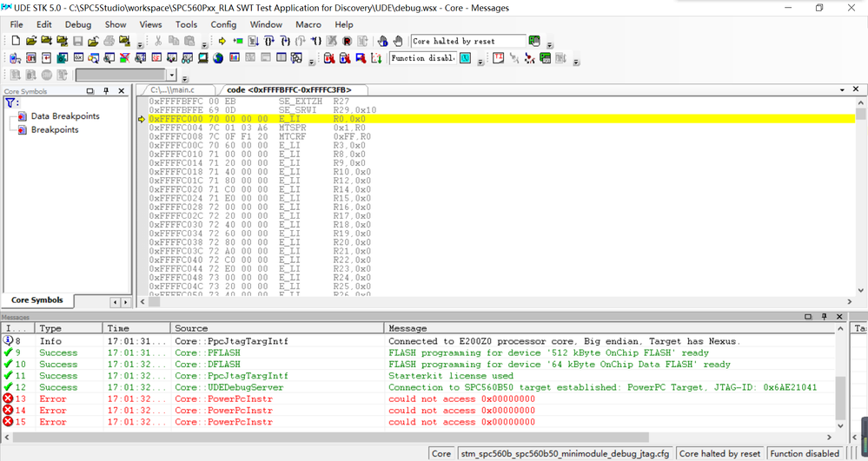This screenshot has height=461, width=868.
Task: Select the highlighted 0xFFFFC000 E_LI code line
Action: (x=501, y=119)
